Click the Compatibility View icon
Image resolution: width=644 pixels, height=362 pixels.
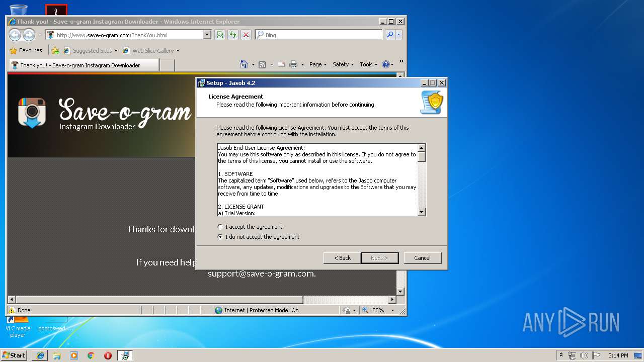220,35
